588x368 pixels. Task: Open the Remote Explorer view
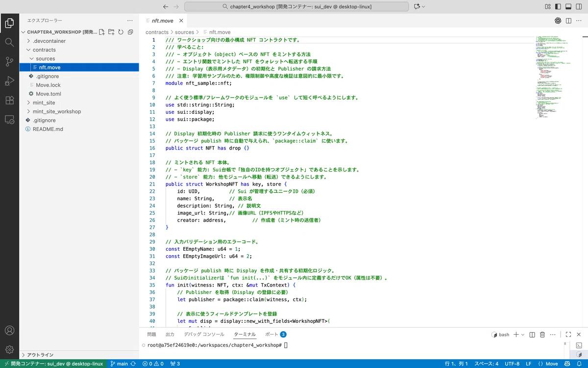point(9,119)
